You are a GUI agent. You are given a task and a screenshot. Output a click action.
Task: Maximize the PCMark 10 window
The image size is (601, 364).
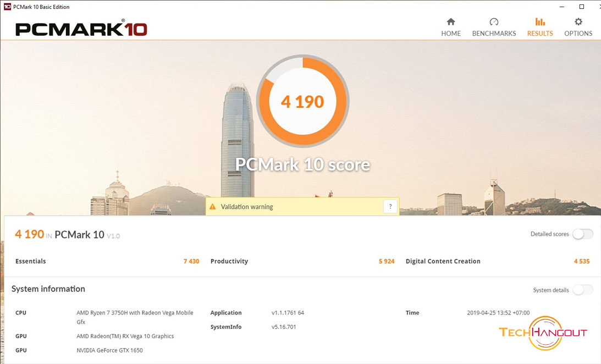click(x=581, y=7)
